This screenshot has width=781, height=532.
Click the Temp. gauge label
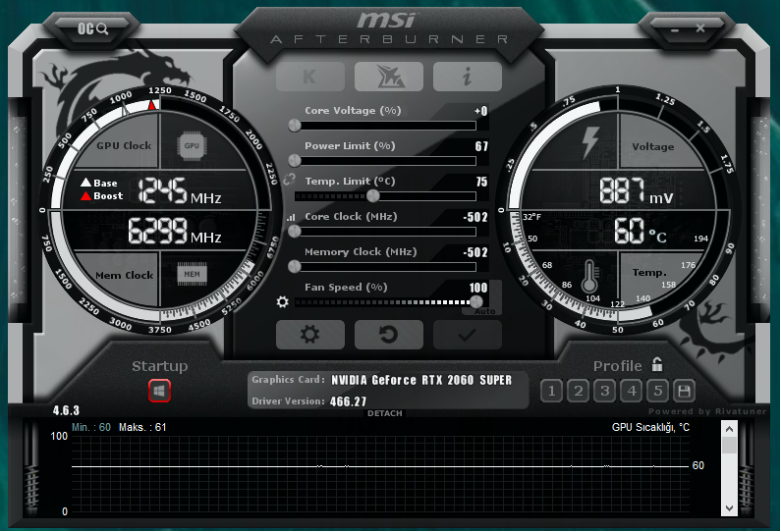(649, 273)
